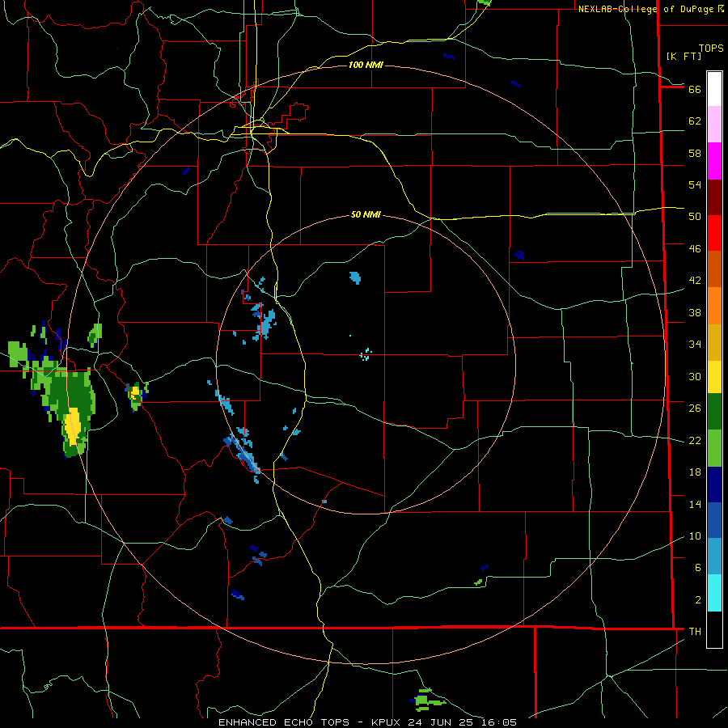Click the black TH threshold swatch
The image size is (728, 728).
[714, 629]
